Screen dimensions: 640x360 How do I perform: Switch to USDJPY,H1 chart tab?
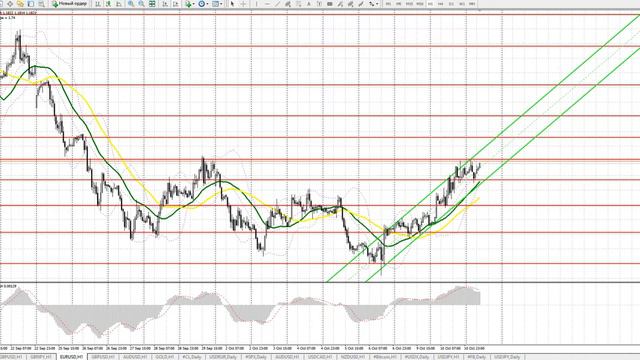(448, 357)
